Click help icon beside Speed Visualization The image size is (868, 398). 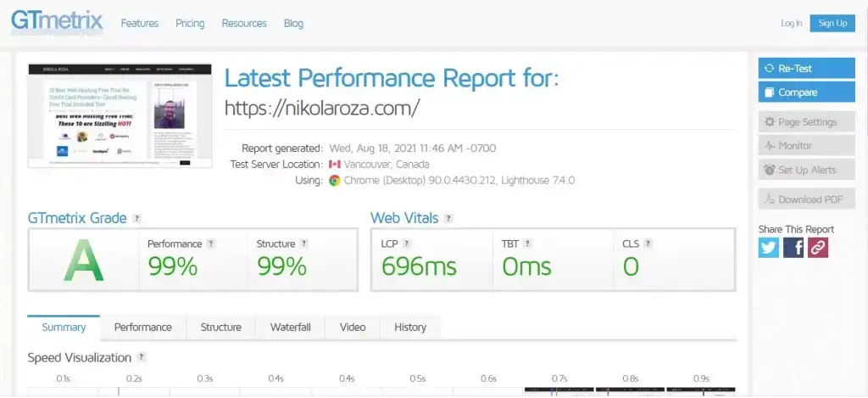pyautogui.click(x=142, y=357)
